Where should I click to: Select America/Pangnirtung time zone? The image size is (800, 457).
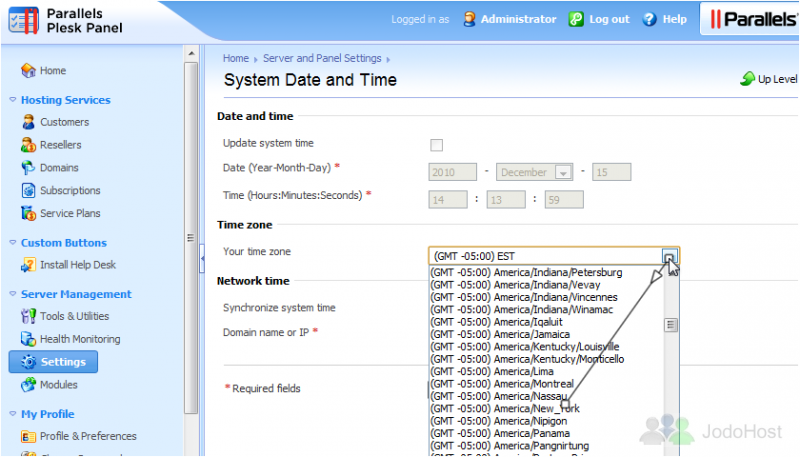point(546,446)
